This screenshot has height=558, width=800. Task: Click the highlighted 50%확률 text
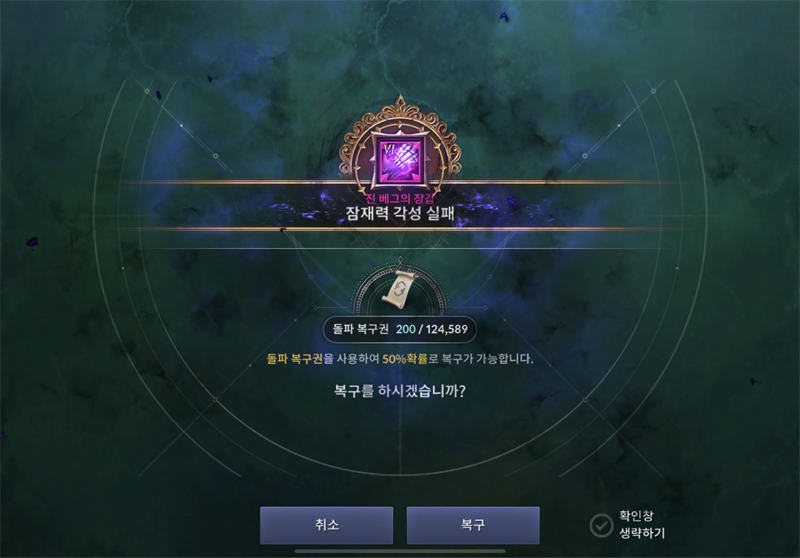click(x=405, y=359)
